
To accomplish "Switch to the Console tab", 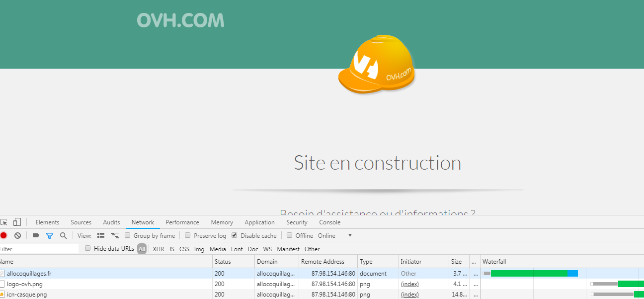I will 330,222.
